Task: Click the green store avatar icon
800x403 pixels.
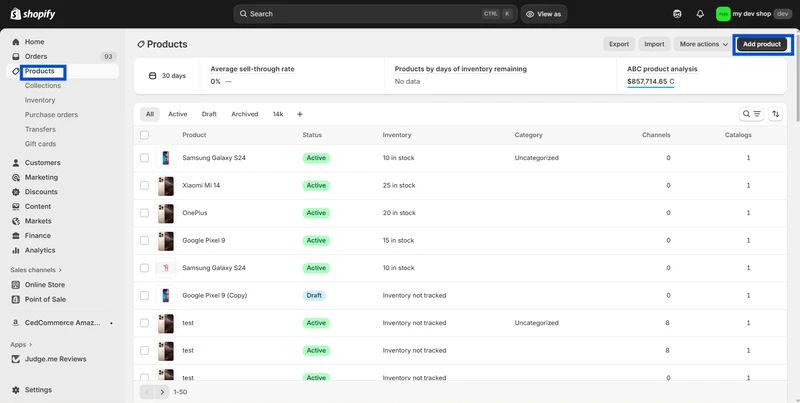Action: click(x=723, y=14)
